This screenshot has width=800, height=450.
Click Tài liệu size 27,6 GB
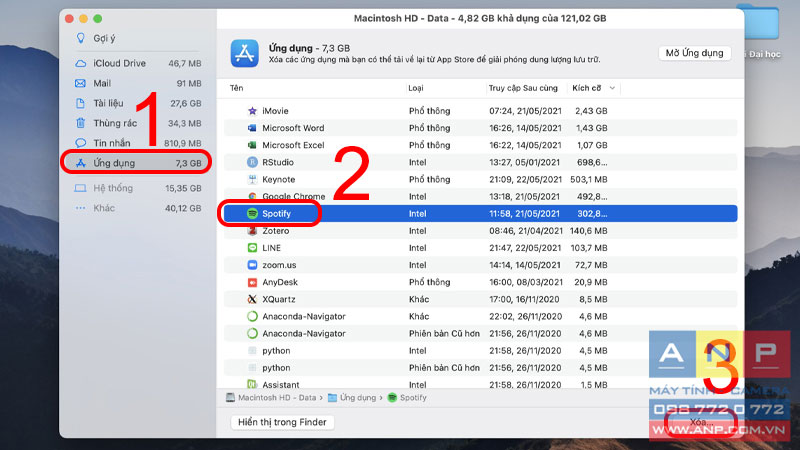pyautogui.click(x=186, y=103)
